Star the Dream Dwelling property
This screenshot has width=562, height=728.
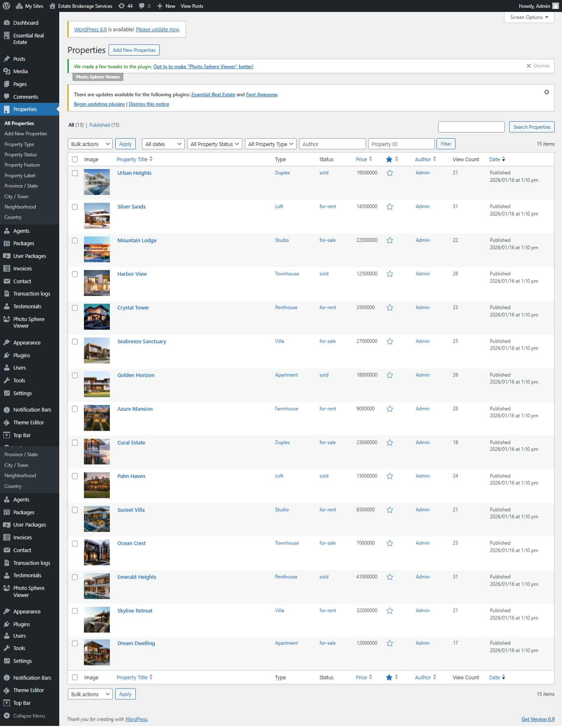click(390, 643)
